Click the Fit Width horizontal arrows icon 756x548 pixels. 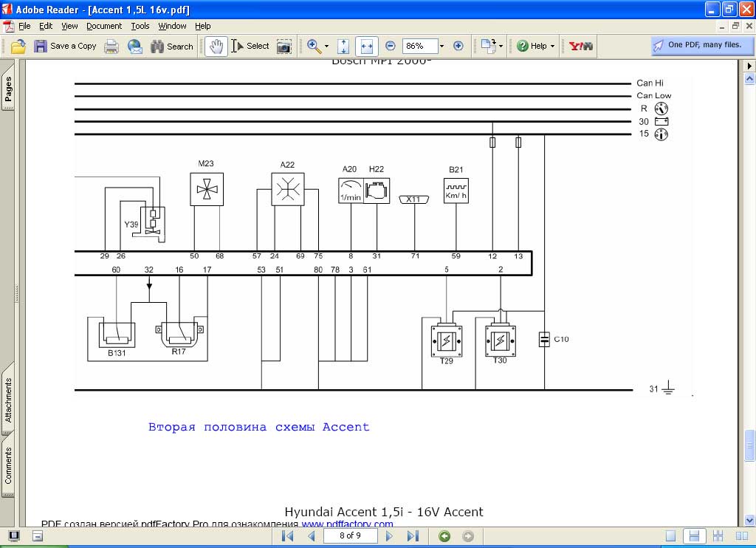click(366, 47)
